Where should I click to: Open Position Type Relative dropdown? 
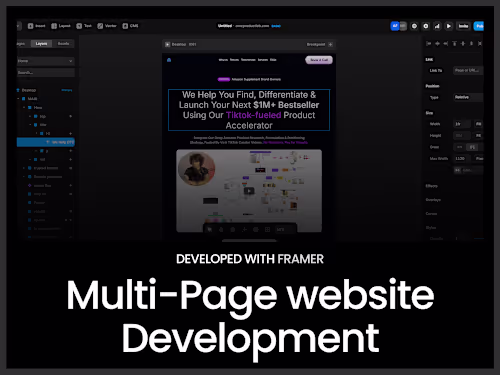coord(468,97)
